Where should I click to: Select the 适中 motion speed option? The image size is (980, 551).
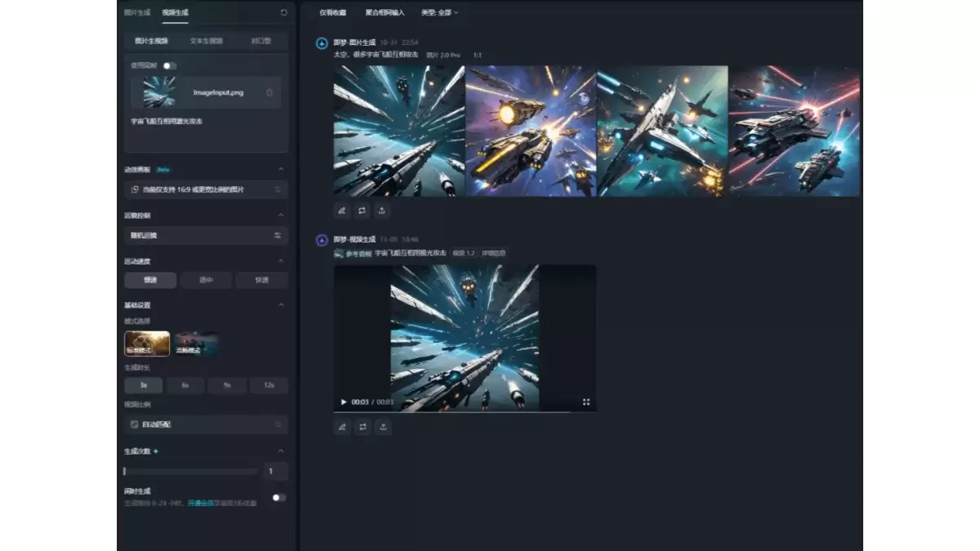pyautogui.click(x=207, y=280)
